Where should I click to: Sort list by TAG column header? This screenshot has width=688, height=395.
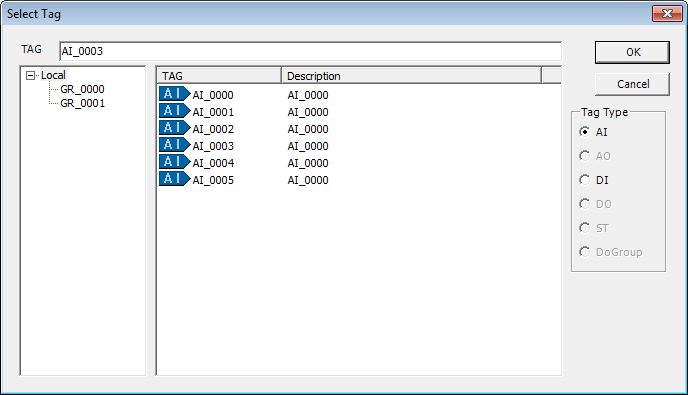tap(219, 75)
